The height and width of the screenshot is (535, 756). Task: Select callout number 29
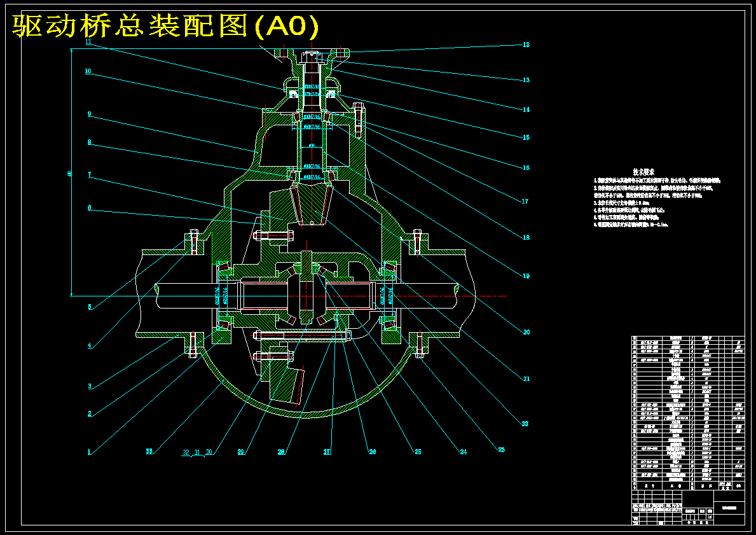tap(240, 452)
